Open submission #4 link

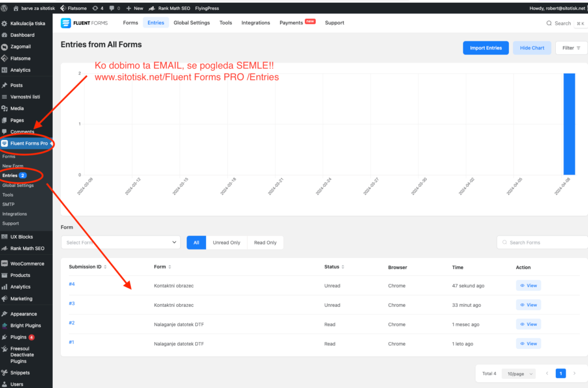point(72,284)
